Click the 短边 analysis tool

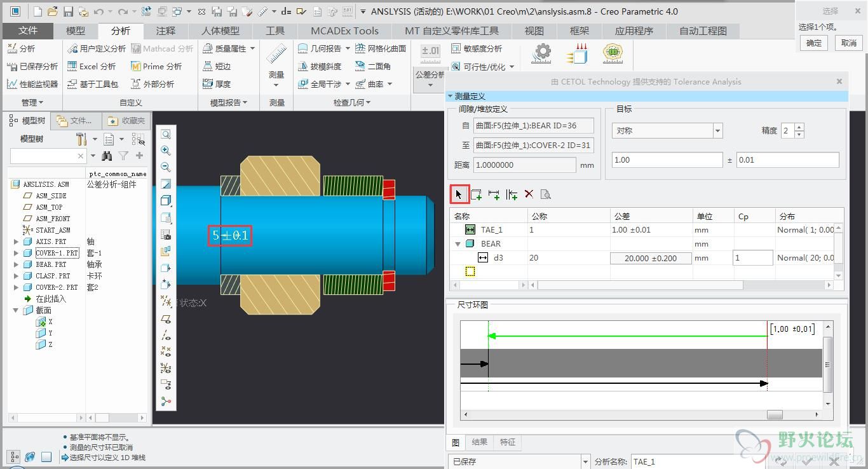tap(217, 66)
